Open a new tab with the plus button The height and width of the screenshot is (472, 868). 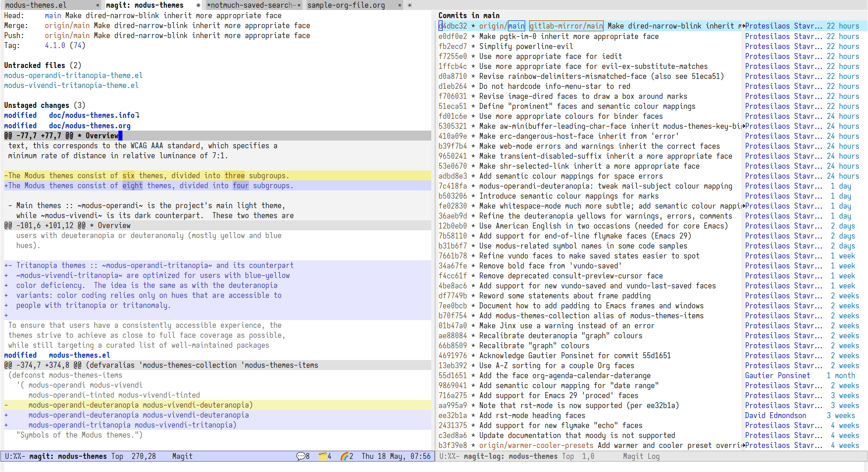point(410,5)
